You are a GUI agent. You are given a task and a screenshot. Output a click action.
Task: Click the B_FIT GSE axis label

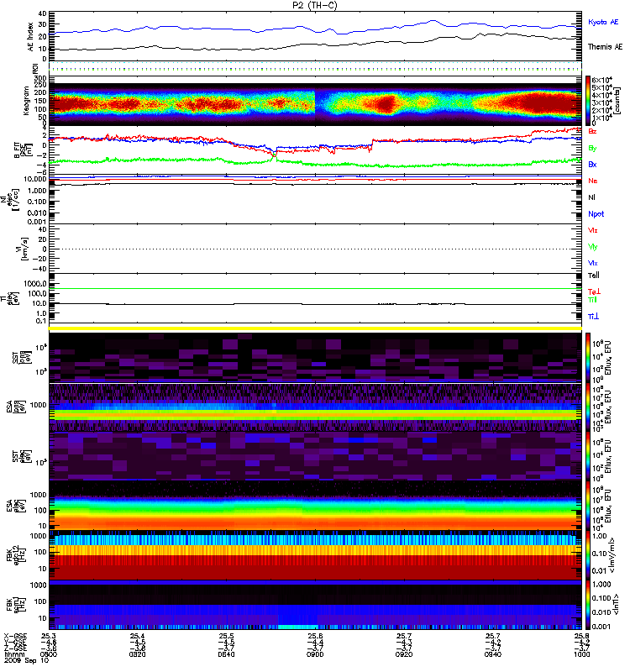point(24,150)
